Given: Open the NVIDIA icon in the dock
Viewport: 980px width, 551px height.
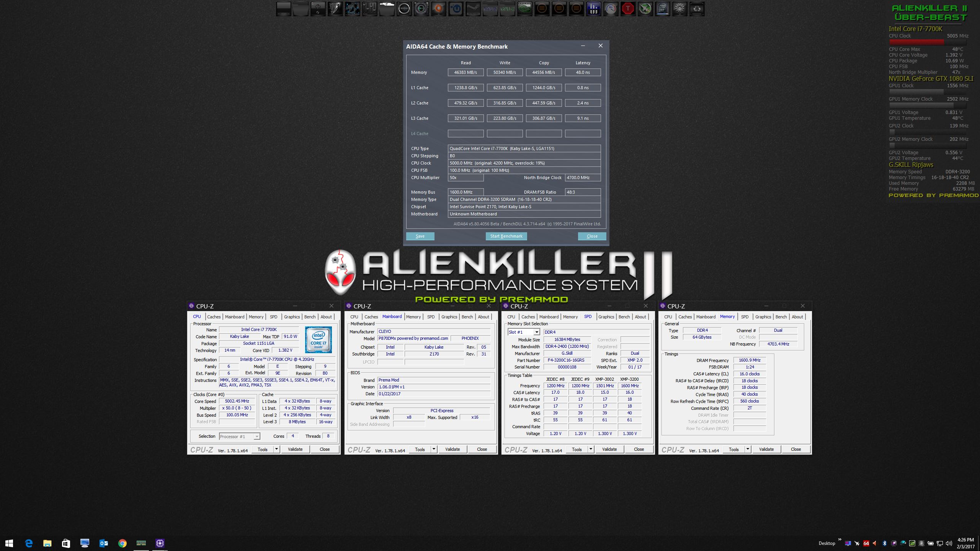Looking at the screenshot, I should [524, 9].
